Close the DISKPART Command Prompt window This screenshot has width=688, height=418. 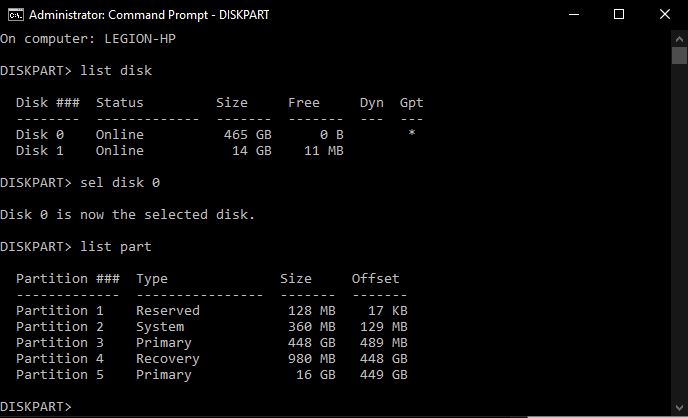click(x=665, y=14)
